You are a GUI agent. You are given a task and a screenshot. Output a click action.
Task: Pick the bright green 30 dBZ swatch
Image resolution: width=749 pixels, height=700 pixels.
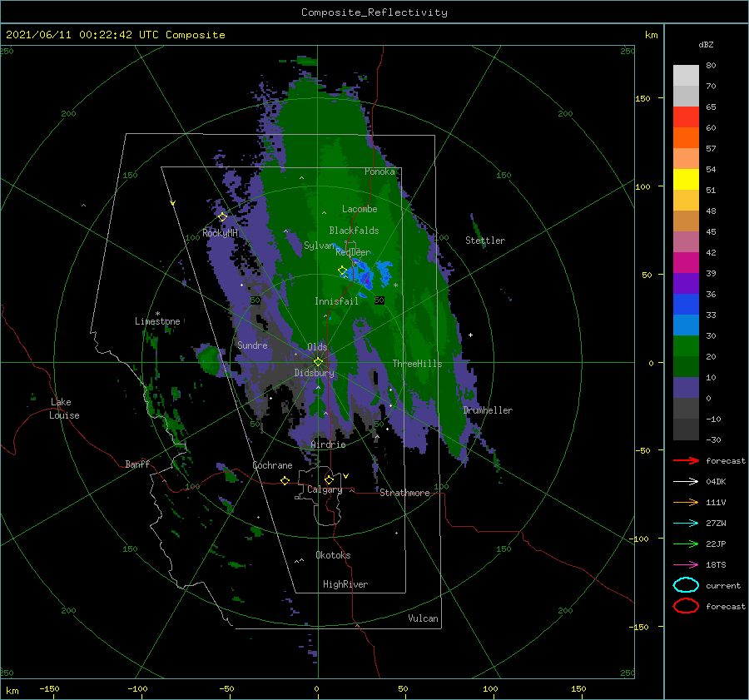point(686,345)
